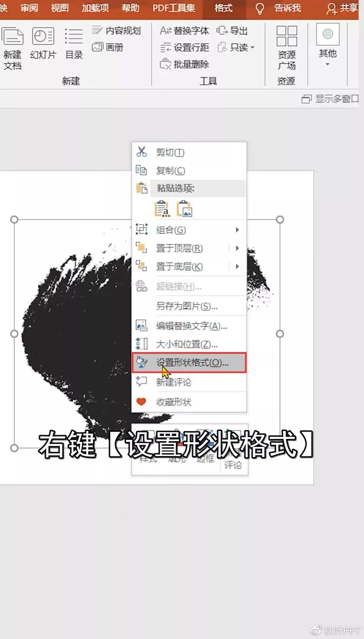The width and height of the screenshot is (364, 639).
Task: Click the Share (共享) button
Action: (x=342, y=8)
